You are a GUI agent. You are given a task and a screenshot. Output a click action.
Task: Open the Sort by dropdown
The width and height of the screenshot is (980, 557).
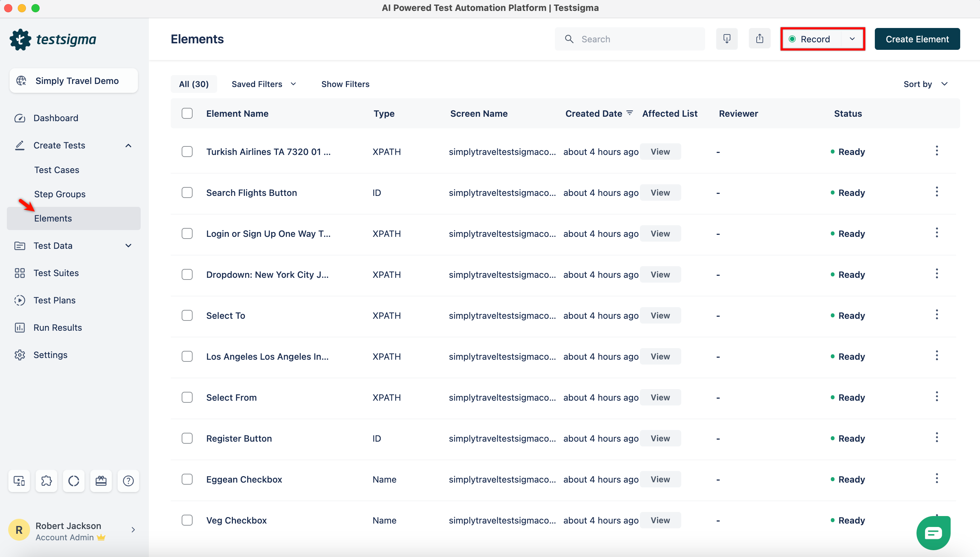(925, 84)
